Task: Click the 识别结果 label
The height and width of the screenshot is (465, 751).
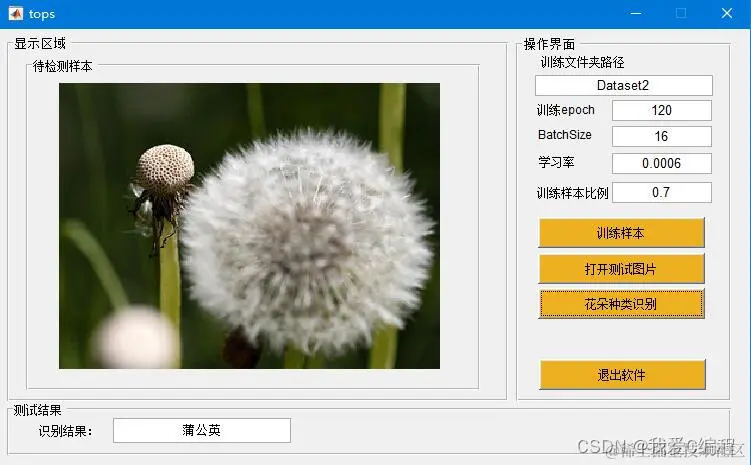Action: pos(66,431)
